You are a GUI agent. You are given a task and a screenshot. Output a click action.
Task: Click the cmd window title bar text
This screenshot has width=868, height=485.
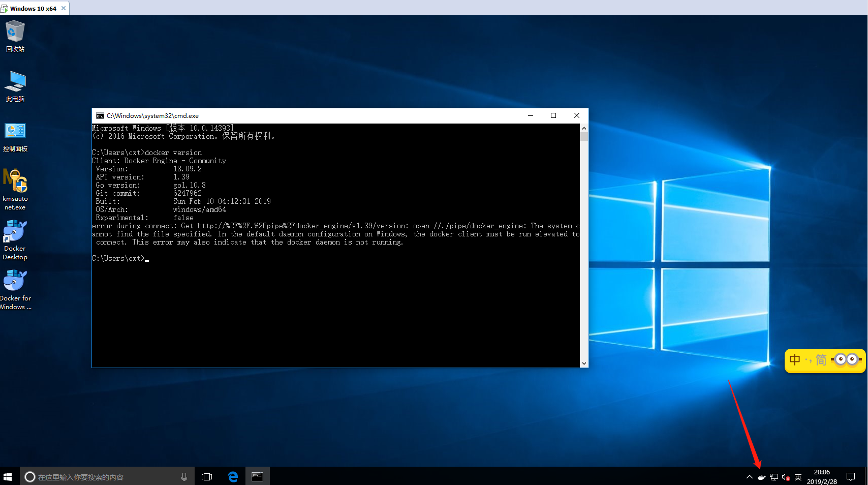point(152,116)
